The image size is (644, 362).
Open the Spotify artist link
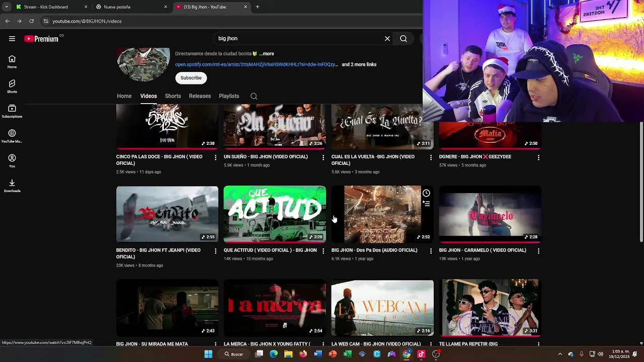click(x=257, y=64)
